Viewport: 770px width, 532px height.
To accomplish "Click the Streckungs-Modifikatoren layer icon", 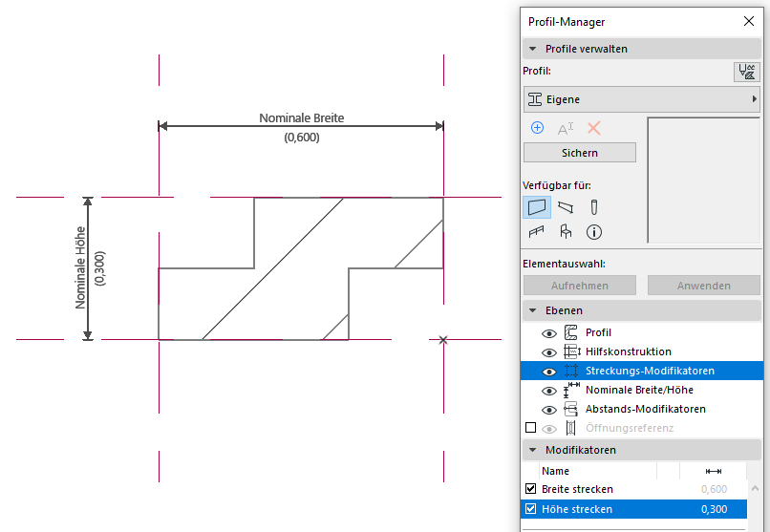I will (x=570, y=371).
